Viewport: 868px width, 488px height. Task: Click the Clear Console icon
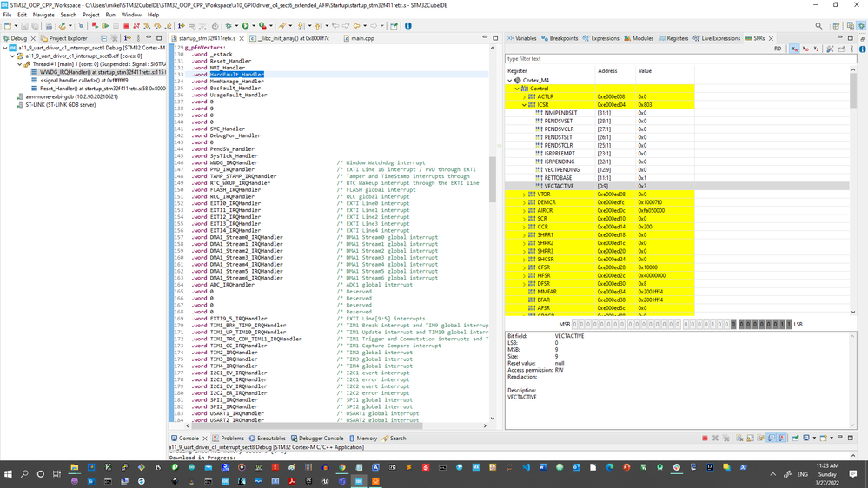[739, 438]
